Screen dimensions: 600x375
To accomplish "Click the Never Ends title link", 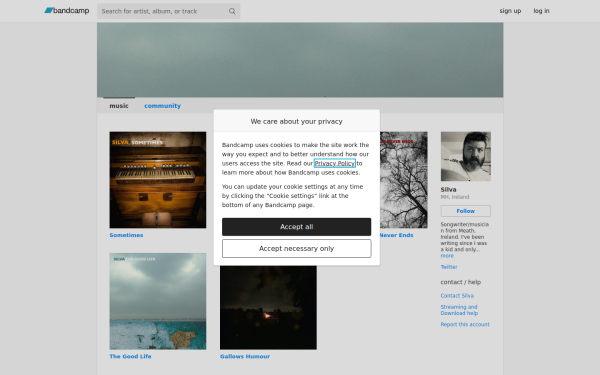I will tap(396, 235).
